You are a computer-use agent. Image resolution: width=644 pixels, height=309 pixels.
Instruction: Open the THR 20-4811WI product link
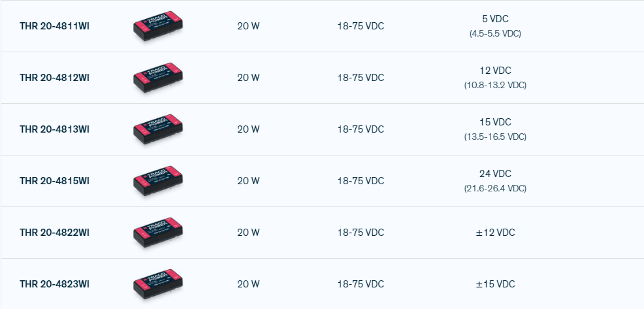[x=54, y=26]
